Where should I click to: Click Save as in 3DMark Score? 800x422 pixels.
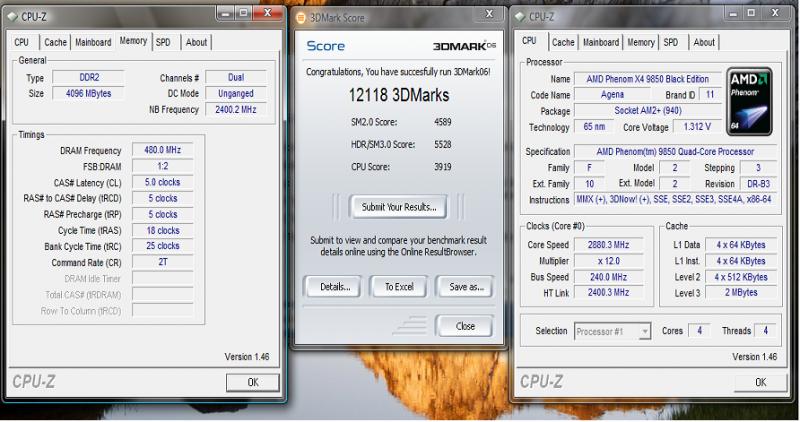[466, 287]
